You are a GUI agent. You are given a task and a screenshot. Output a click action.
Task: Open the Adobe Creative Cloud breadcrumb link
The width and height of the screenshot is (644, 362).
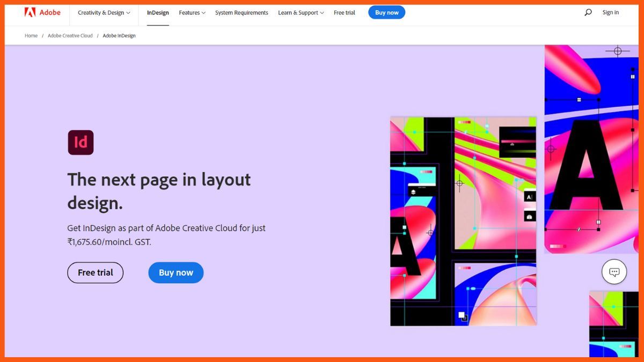(x=70, y=35)
